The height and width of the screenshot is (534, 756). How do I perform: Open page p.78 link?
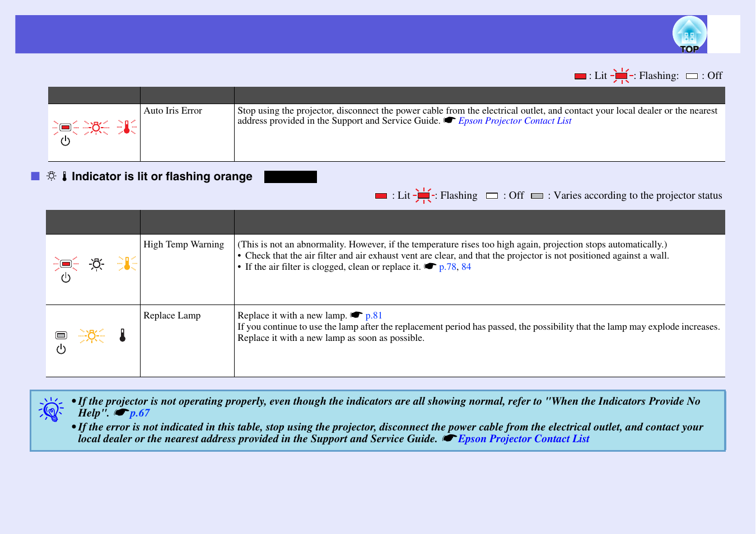pyautogui.click(x=447, y=267)
